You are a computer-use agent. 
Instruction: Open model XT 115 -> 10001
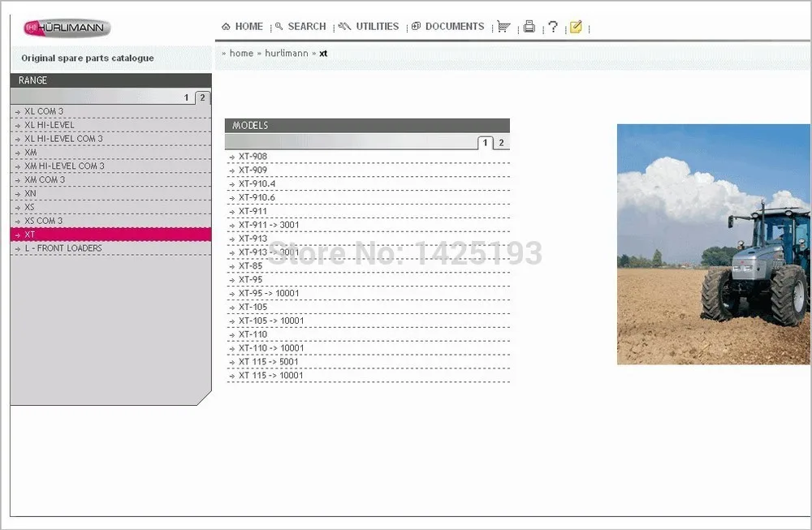tap(368, 376)
